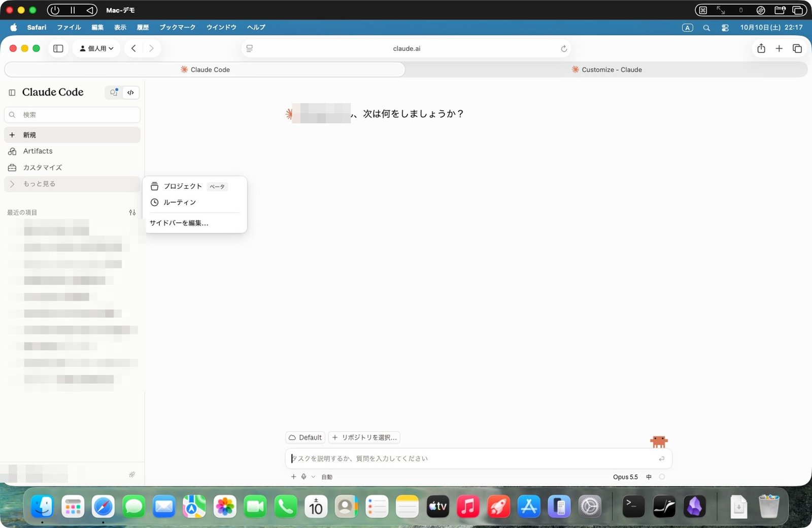Open カスタマイズ in the sidebar
The width and height of the screenshot is (812, 528).
click(x=72, y=168)
